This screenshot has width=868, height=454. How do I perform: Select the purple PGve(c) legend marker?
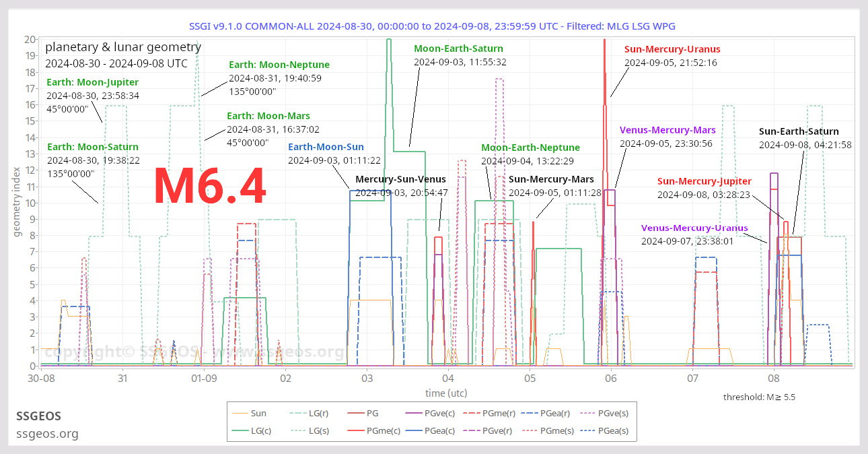[414, 413]
